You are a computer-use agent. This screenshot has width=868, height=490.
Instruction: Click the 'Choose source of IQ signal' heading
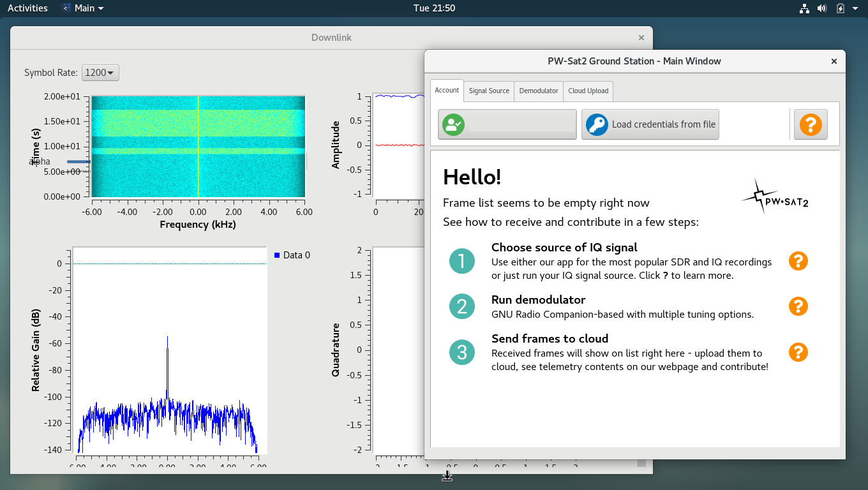[x=564, y=248]
